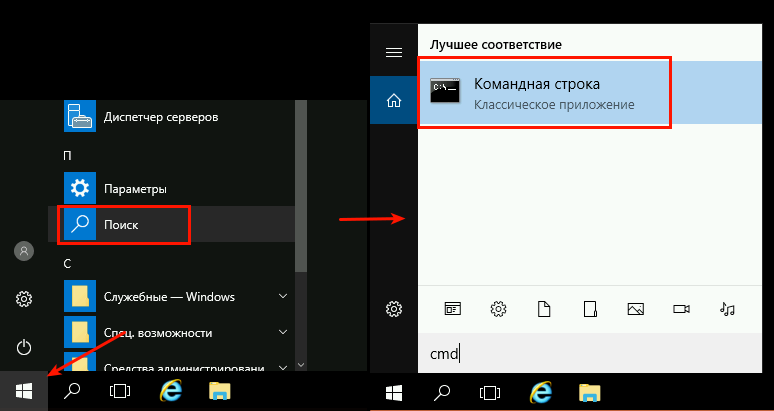Select the Documents filter icon in search

(x=543, y=309)
